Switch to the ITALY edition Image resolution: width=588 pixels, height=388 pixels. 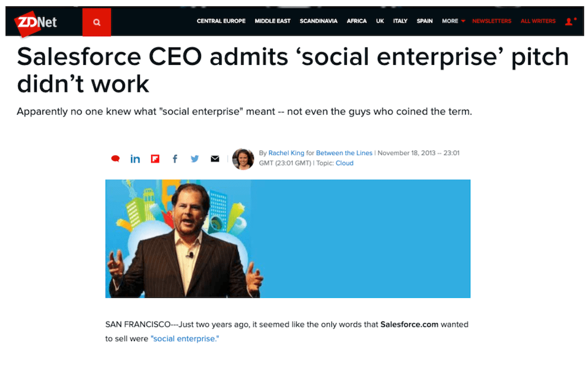(400, 21)
